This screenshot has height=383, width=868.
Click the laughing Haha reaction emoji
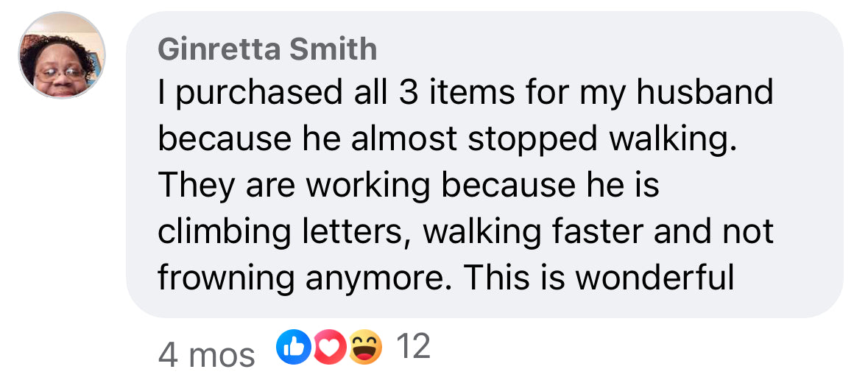pyautogui.click(x=366, y=348)
